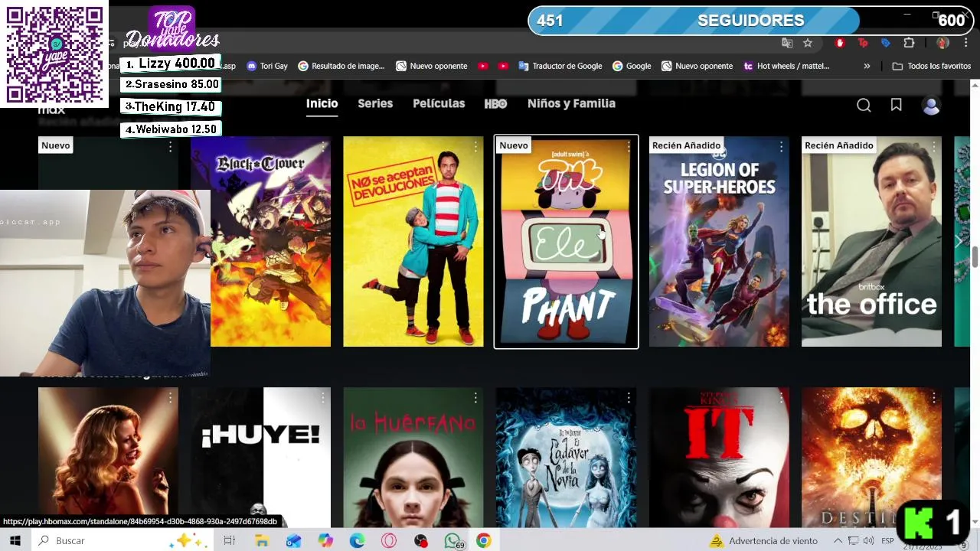The height and width of the screenshot is (551, 980).
Task: Open the Max search icon
Action: click(864, 106)
